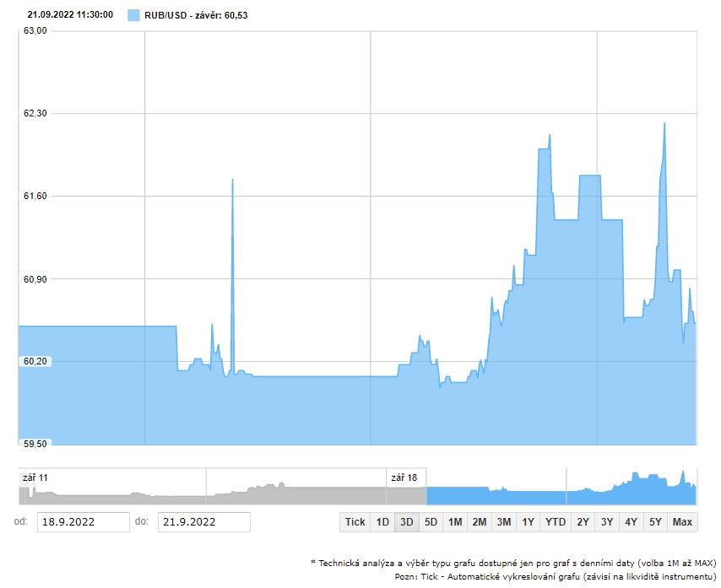Choose the 1Y time range

coord(529,522)
